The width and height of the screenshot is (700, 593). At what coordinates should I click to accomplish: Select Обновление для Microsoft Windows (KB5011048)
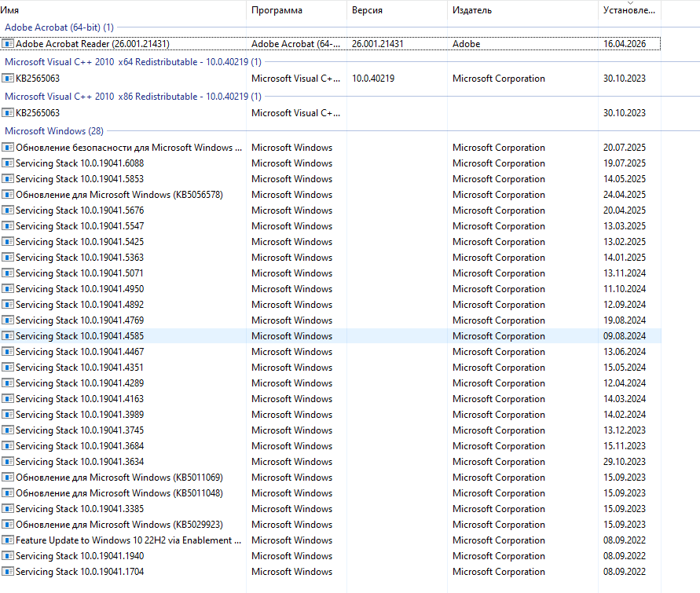tap(119, 493)
